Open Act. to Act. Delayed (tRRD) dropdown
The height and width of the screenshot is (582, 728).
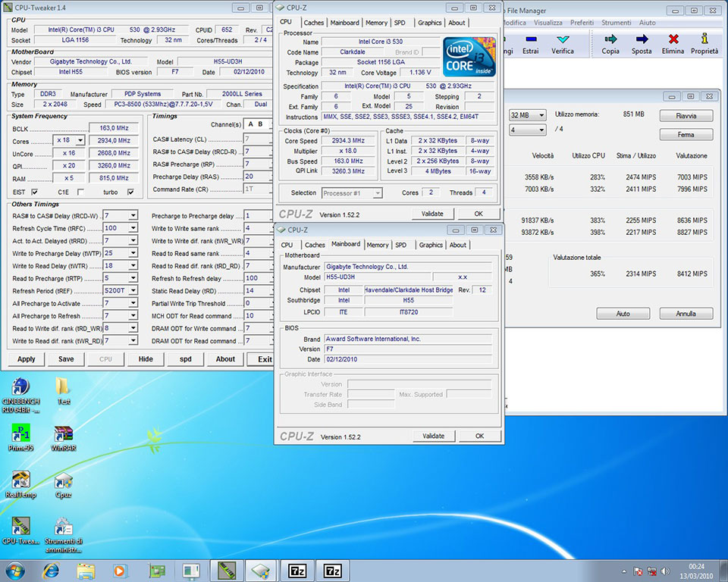(133, 240)
